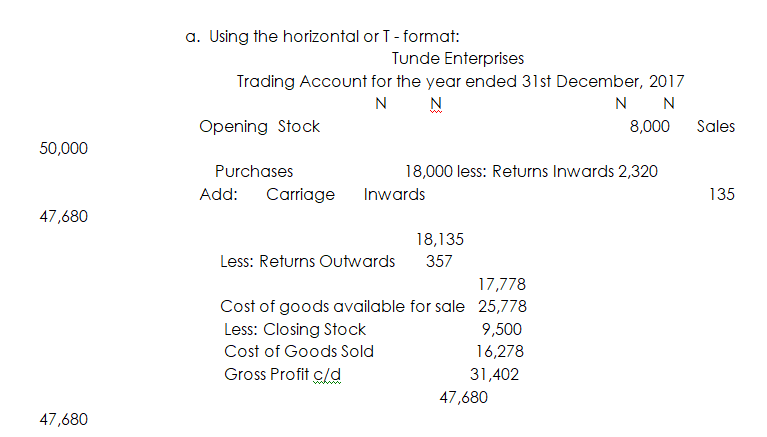Click the 'Purchases' label
The width and height of the screenshot is (767, 437).
click(254, 171)
